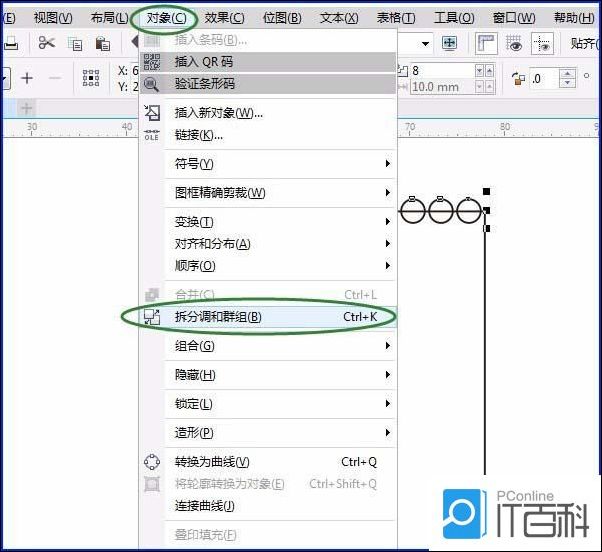The height and width of the screenshot is (552, 602).
Task: Click the blend steps field showing 8
Action: coord(442,71)
